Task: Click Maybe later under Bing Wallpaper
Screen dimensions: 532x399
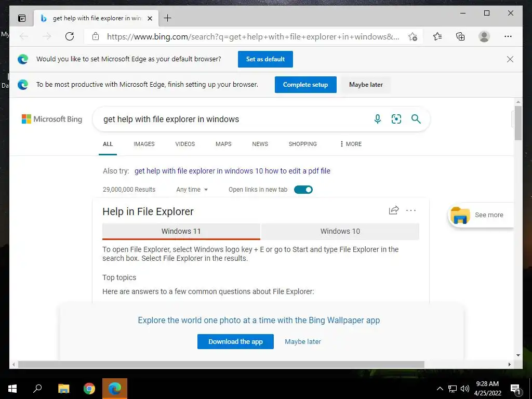Action: [303, 342]
